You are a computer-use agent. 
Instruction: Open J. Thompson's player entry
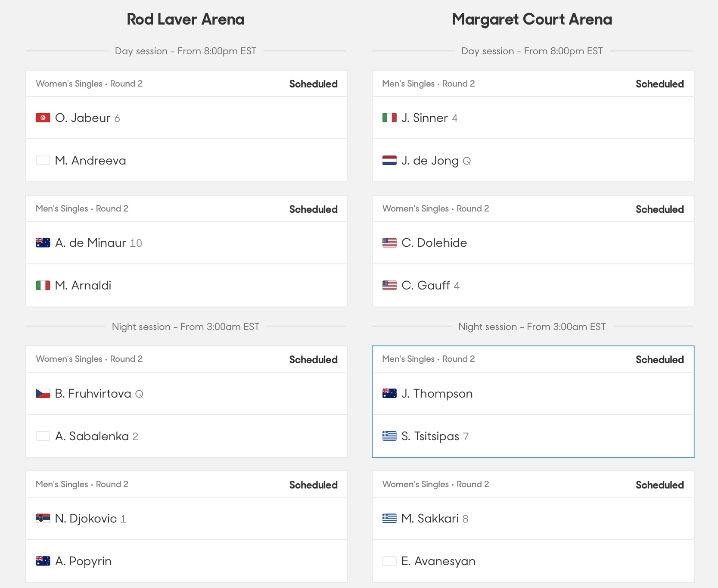point(437,393)
